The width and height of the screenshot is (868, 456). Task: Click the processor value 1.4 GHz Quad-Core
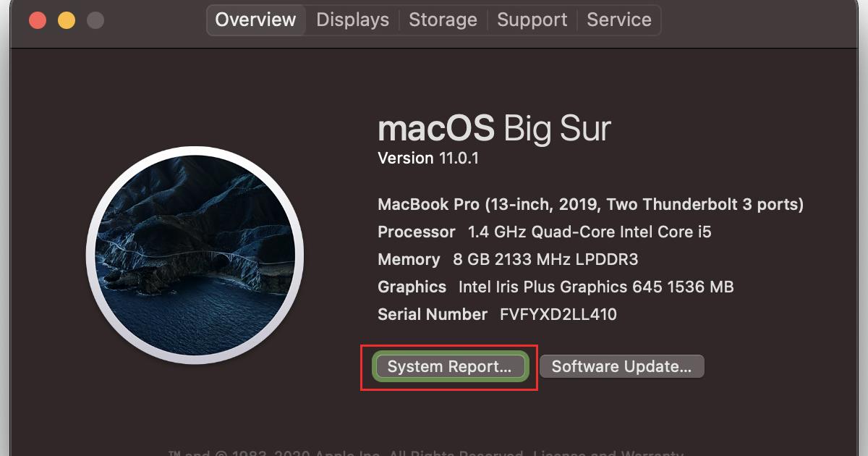[x=590, y=232]
